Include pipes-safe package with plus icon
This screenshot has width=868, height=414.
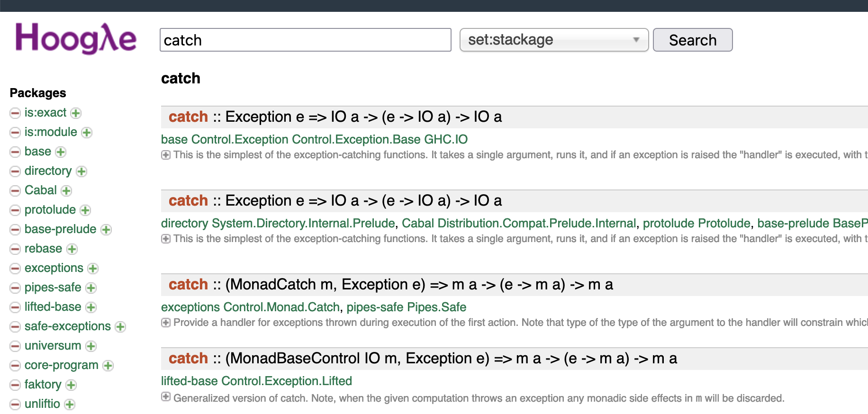[91, 288]
